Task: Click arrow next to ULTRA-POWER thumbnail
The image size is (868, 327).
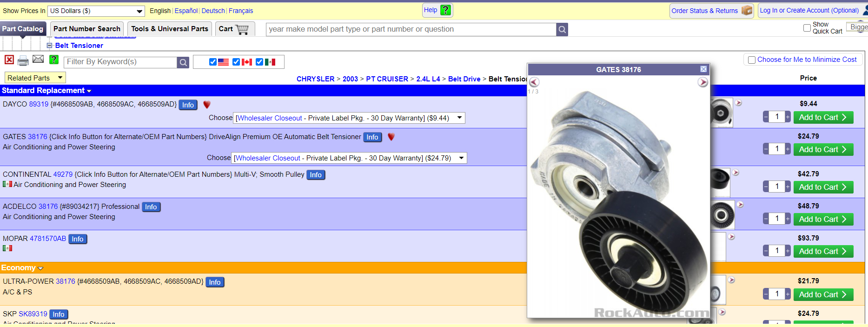Action: 732,280
